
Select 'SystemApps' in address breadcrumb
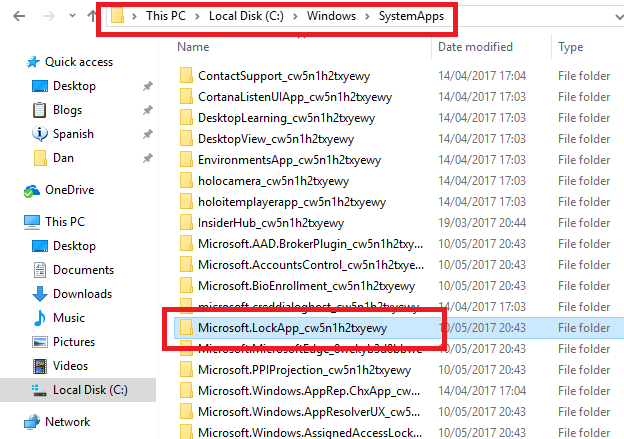[x=411, y=16]
